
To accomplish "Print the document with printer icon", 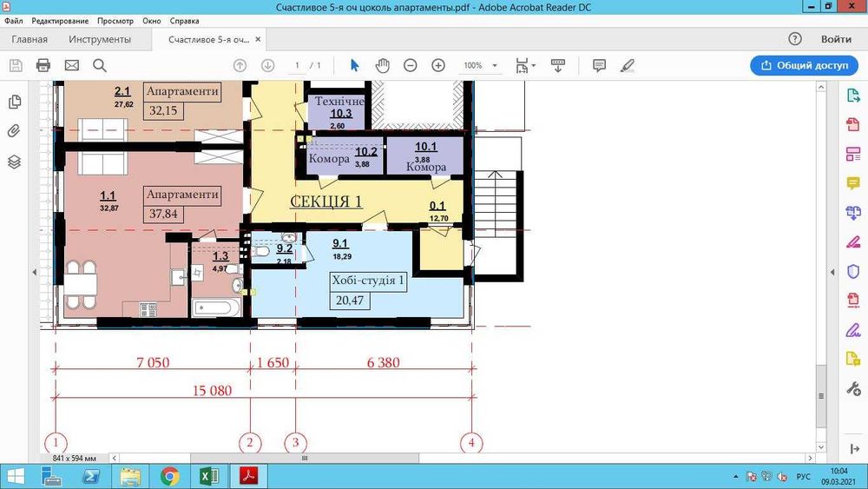I will point(43,65).
